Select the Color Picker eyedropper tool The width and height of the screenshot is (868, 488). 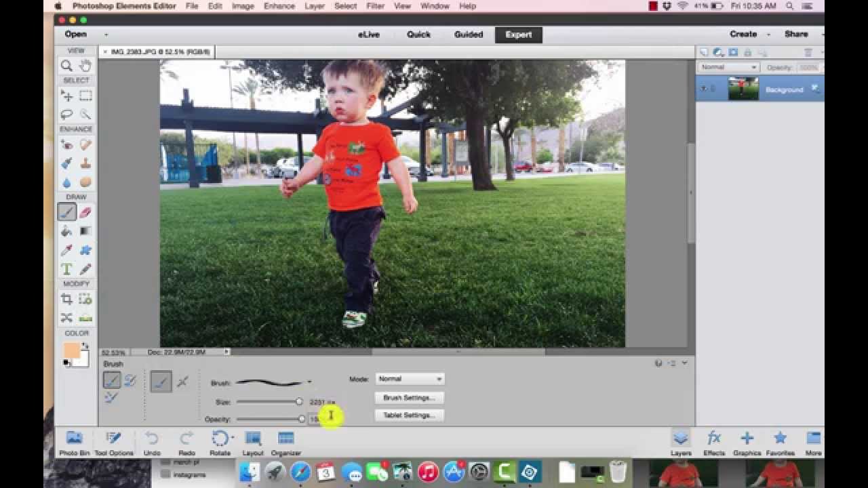(66, 250)
